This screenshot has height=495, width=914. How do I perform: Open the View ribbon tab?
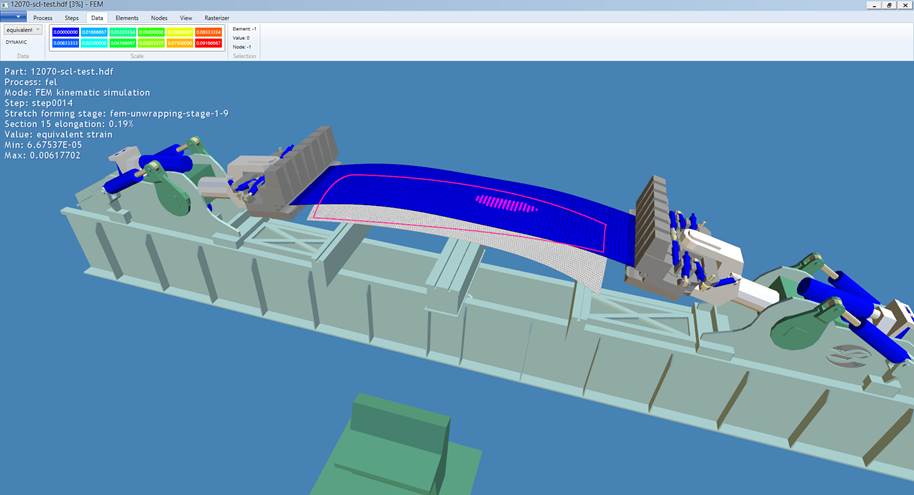coord(186,18)
